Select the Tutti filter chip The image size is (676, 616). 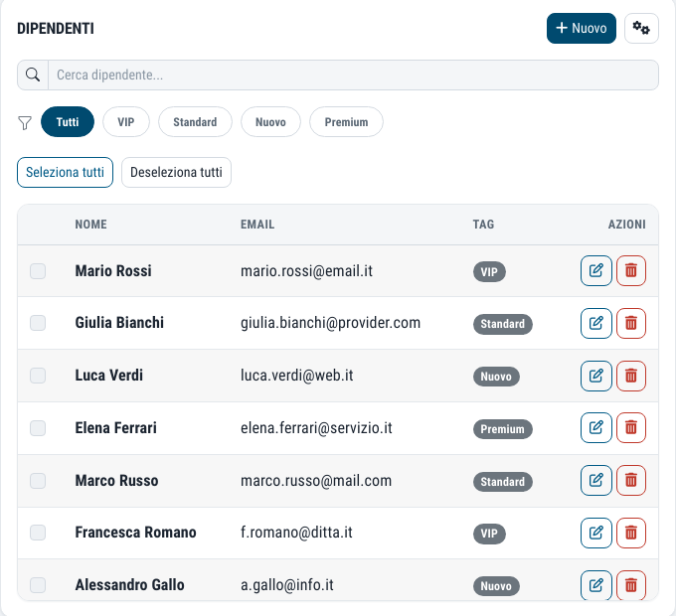coord(68,122)
